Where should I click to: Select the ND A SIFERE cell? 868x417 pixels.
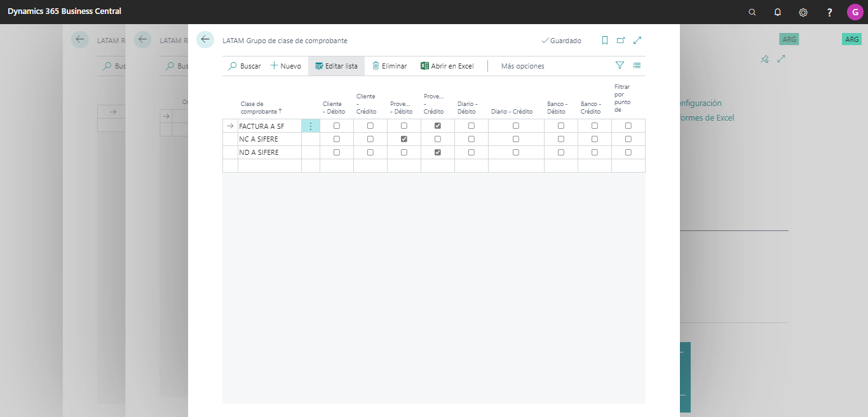click(269, 152)
